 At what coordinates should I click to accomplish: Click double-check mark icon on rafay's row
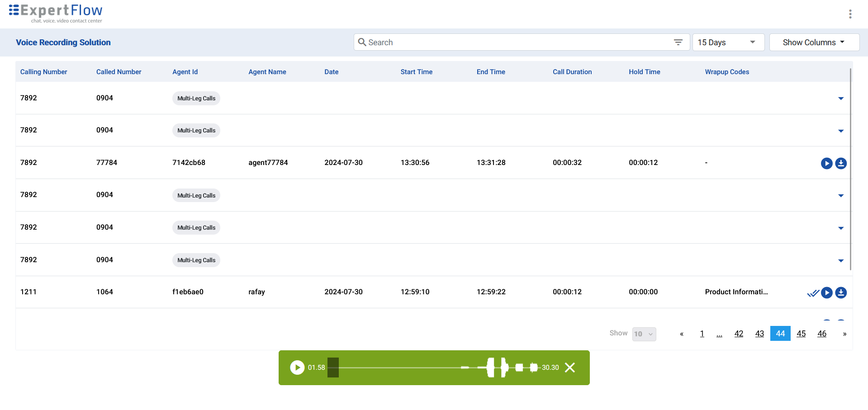[812, 293]
